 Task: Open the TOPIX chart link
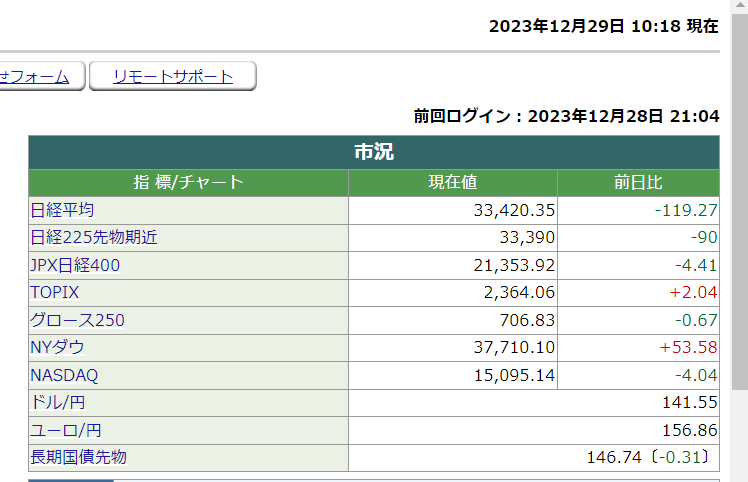pos(55,293)
